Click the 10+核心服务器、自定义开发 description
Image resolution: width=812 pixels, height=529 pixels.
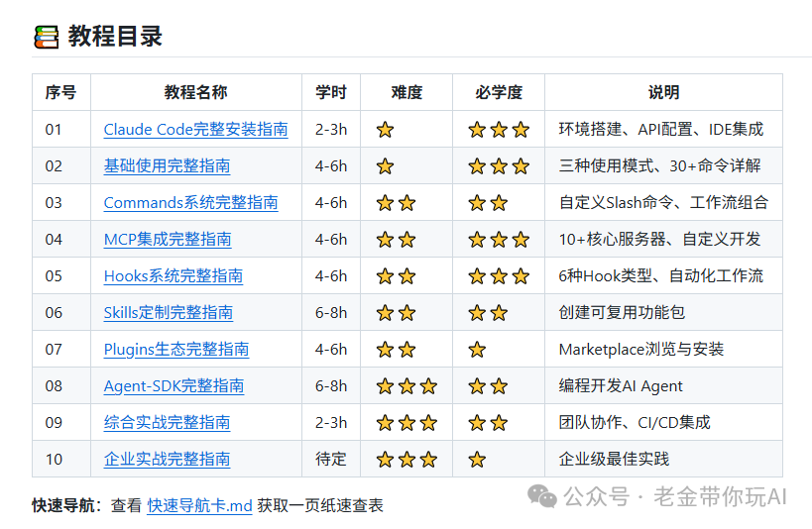(659, 240)
